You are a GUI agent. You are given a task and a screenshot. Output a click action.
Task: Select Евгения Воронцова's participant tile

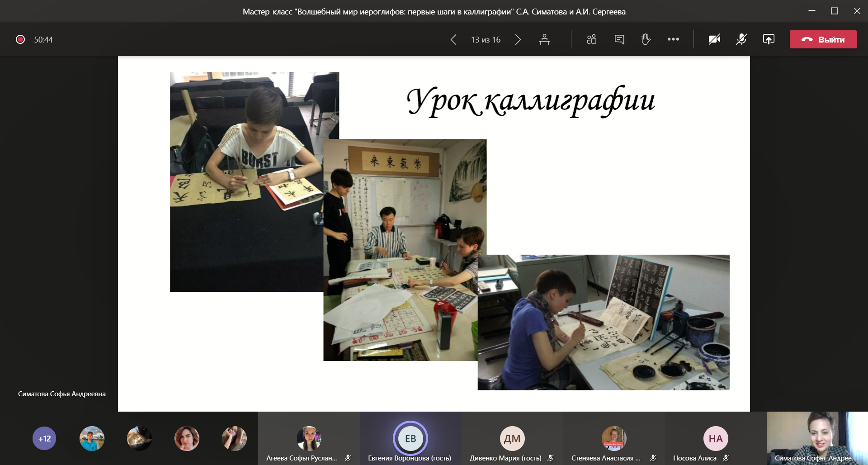[410, 438]
